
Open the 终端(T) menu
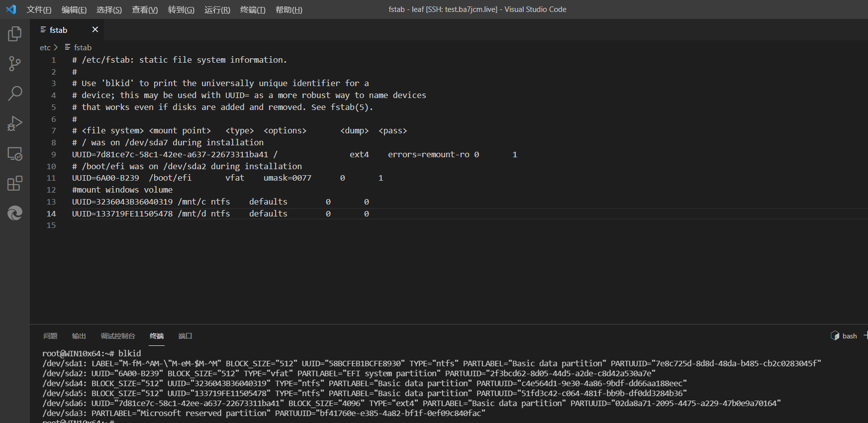253,9
